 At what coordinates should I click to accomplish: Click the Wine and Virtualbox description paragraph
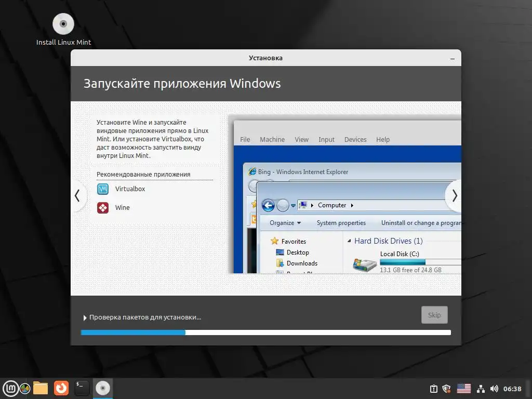[x=153, y=139]
